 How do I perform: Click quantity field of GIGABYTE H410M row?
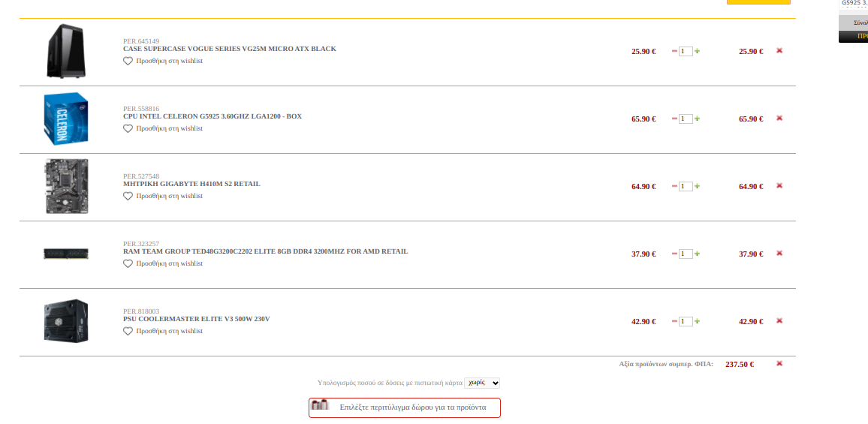pyautogui.click(x=686, y=186)
